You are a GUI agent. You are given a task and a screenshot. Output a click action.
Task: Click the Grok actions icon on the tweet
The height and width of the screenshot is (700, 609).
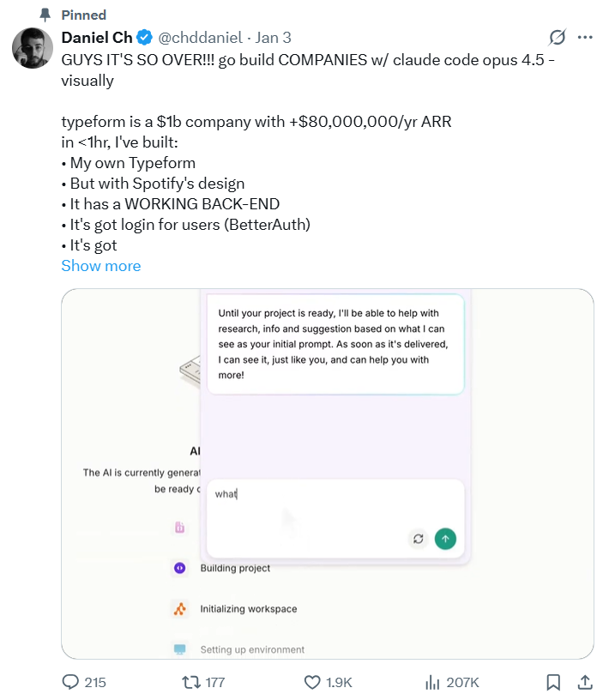click(557, 38)
